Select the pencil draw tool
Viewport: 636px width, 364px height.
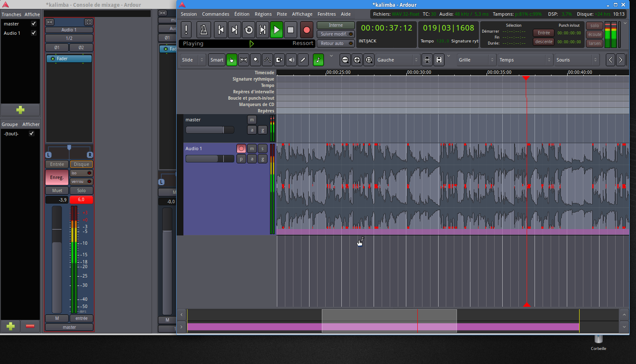click(x=303, y=60)
